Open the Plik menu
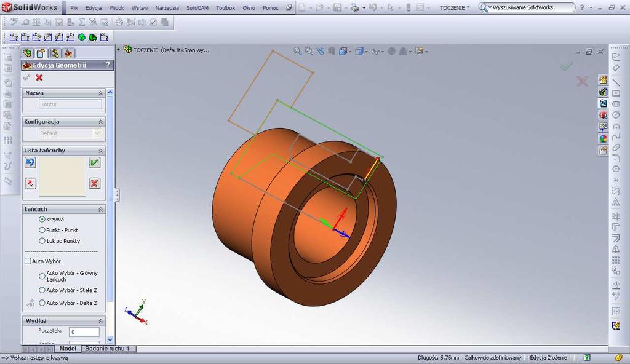Image resolution: width=630 pixels, height=364 pixels. [74, 7]
